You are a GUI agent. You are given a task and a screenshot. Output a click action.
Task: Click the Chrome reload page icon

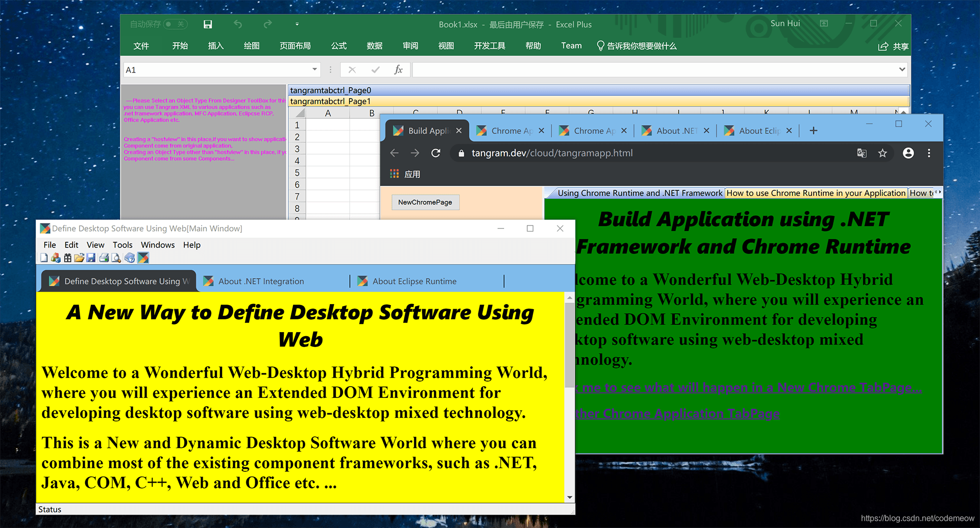point(436,153)
